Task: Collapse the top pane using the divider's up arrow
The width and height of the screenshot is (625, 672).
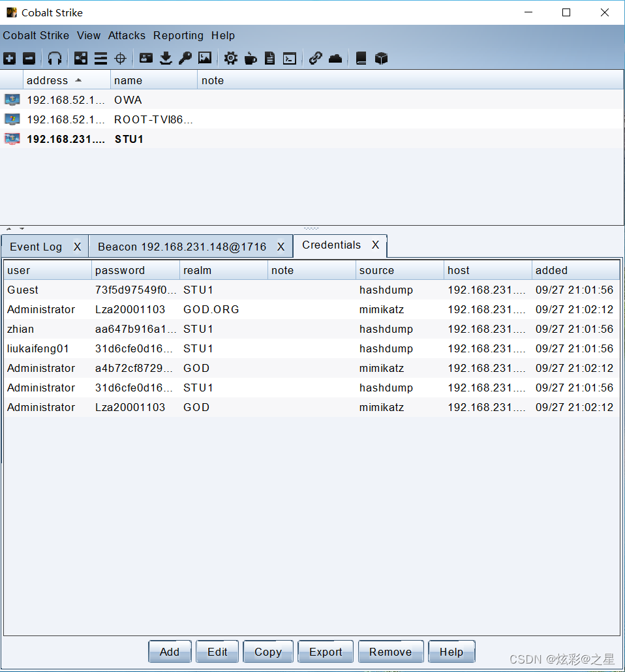Action: 8,229
